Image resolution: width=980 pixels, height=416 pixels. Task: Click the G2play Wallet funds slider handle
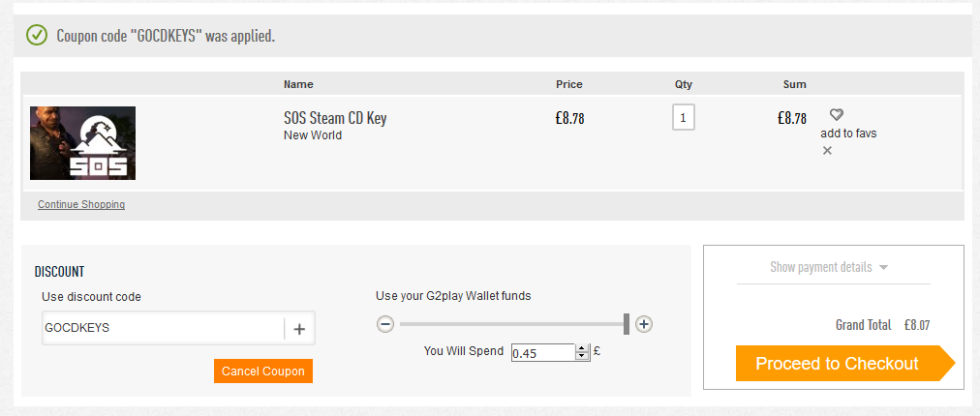[x=627, y=324]
